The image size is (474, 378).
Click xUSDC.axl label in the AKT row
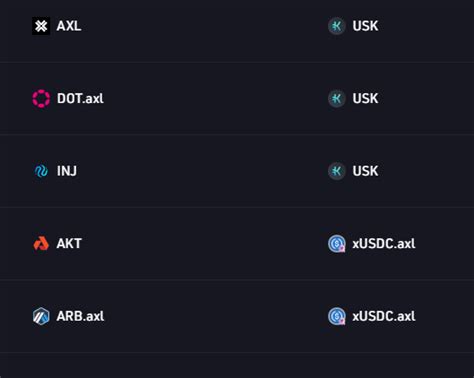(x=384, y=244)
